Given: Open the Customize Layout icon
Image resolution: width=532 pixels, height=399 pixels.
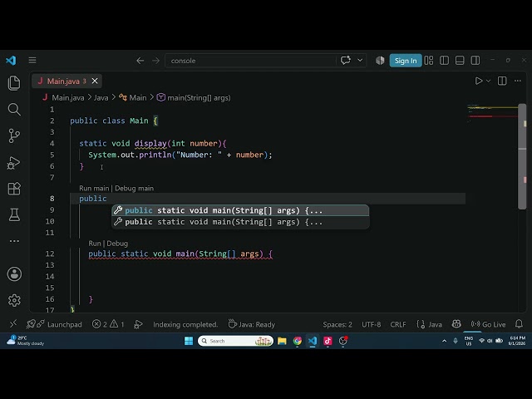Looking at the screenshot, I should coord(429,61).
